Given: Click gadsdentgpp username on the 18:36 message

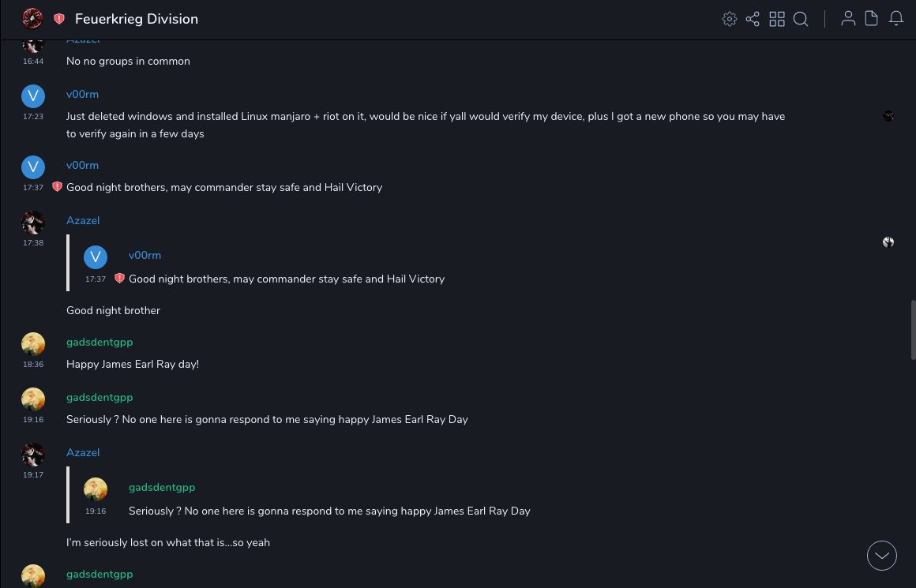Looking at the screenshot, I should pos(99,342).
